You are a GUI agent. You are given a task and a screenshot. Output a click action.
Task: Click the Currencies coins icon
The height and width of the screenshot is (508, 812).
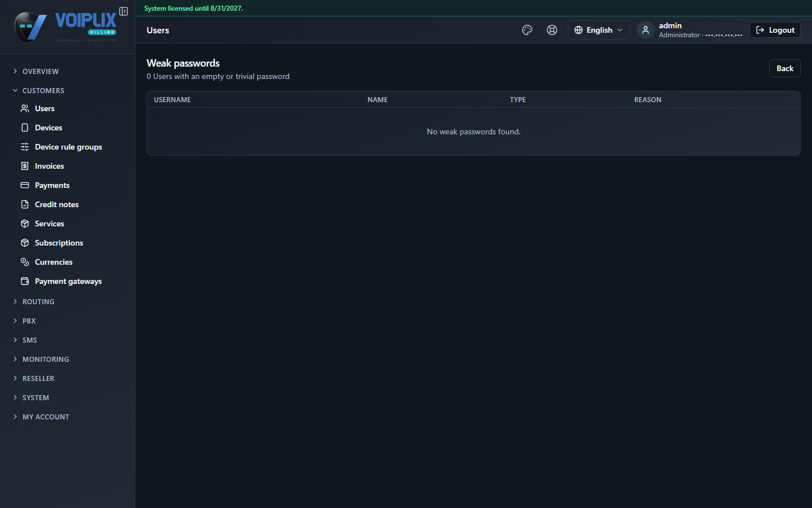25,262
